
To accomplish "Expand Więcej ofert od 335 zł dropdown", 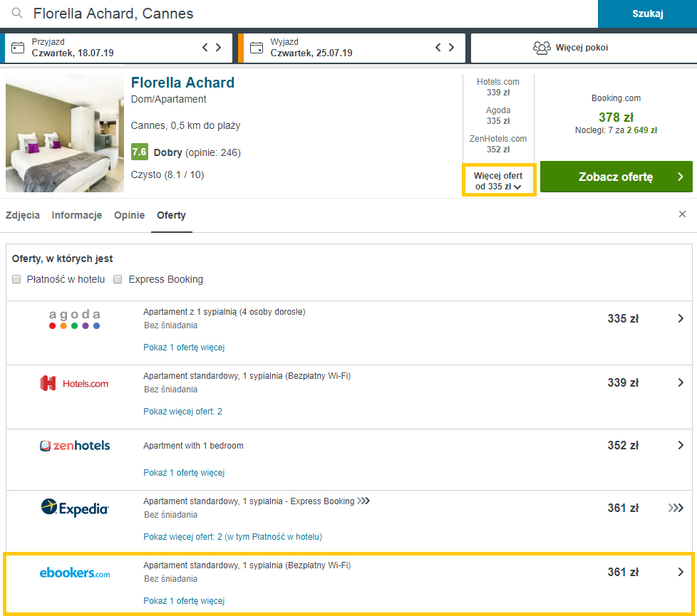I will pyautogui.click(x=499, y=180).
